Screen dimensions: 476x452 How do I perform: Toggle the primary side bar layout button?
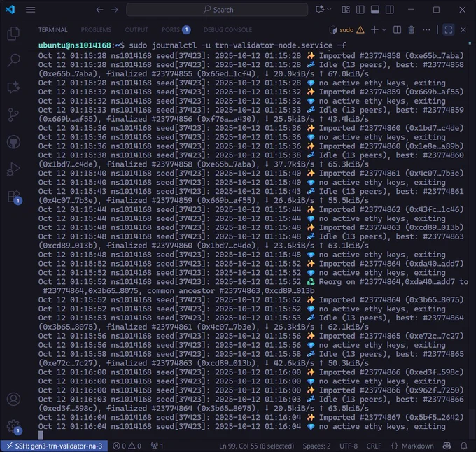[x=360, y=10]
